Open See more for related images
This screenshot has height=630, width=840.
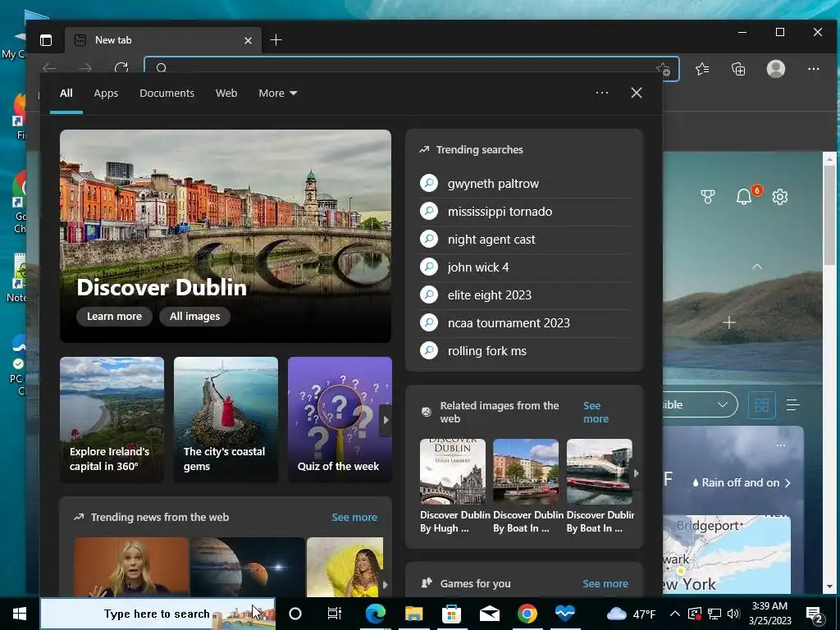point(596,412)
